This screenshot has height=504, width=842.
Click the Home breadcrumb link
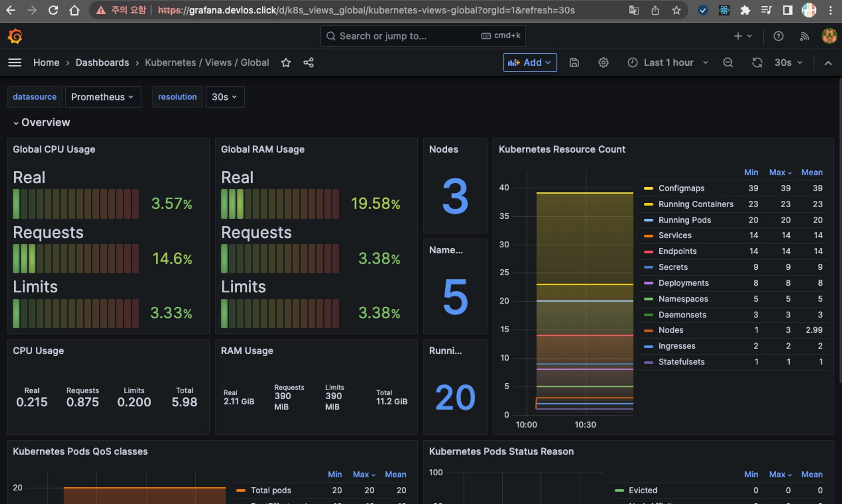(46, 63)
